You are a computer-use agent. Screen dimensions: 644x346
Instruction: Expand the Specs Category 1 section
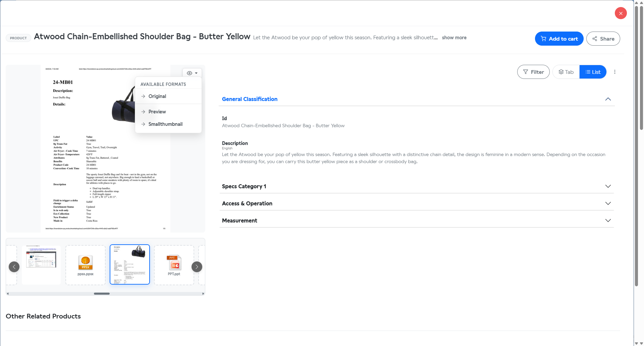[x=608, y=186]
